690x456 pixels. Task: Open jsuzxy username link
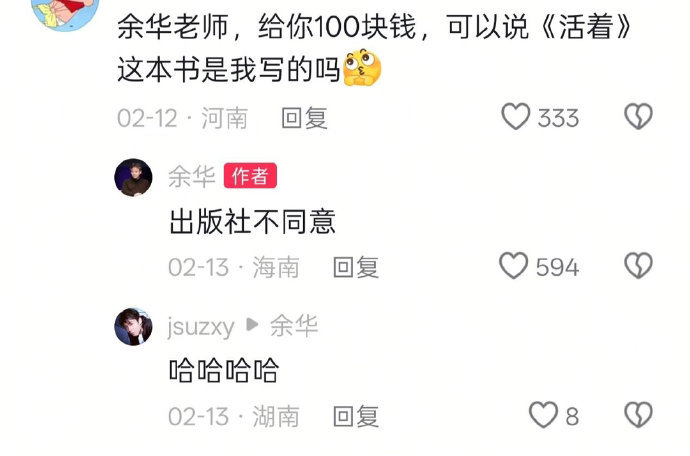point(201,327)
